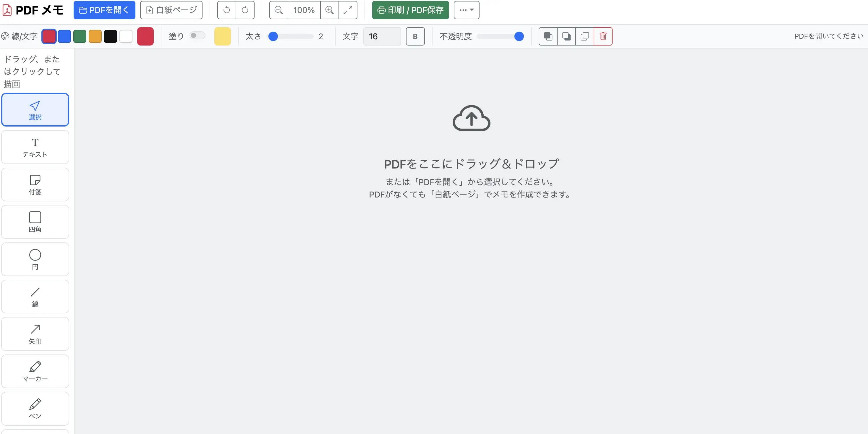The width and height of the screenshot is (868, 434).
Task: Zoom in on the page
Action: 330,10
